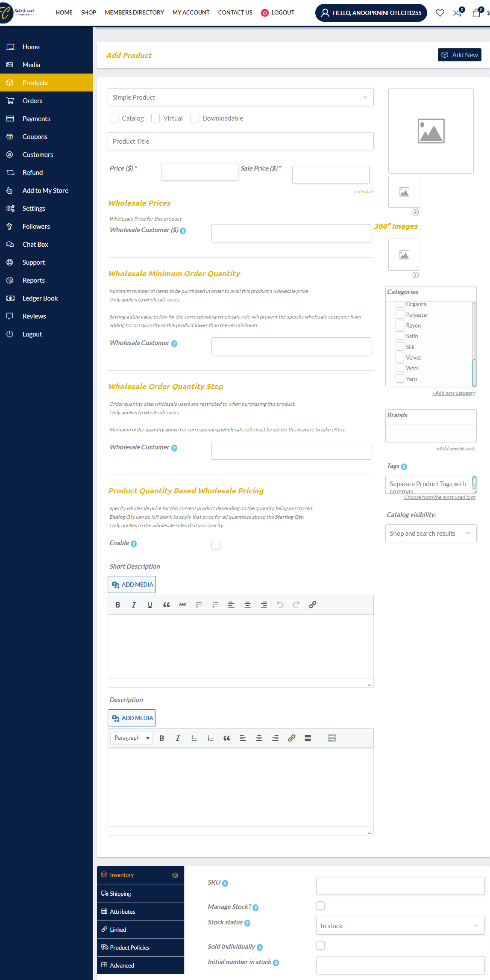The width and height of the screenshot is (490, 980).
Task: Click the Sale Price input field
Action: click(x=331, y=175)
